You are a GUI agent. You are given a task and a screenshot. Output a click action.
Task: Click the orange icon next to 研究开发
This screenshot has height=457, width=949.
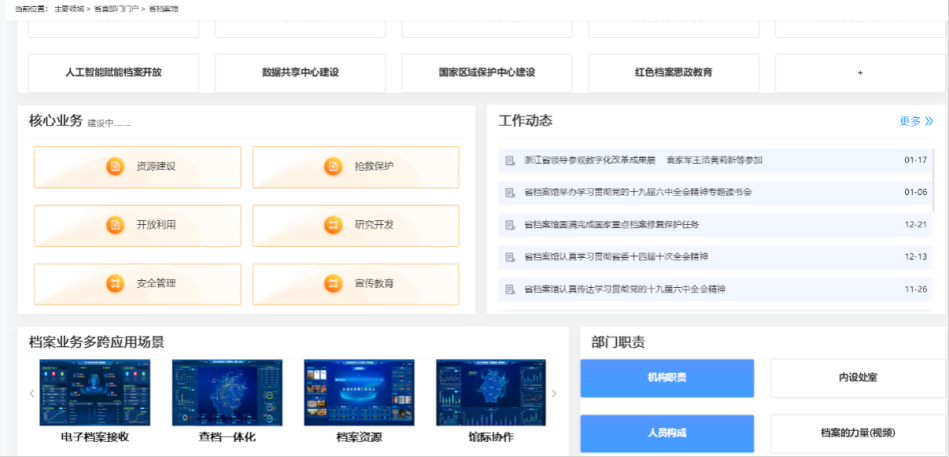click(x=333, y=225)
